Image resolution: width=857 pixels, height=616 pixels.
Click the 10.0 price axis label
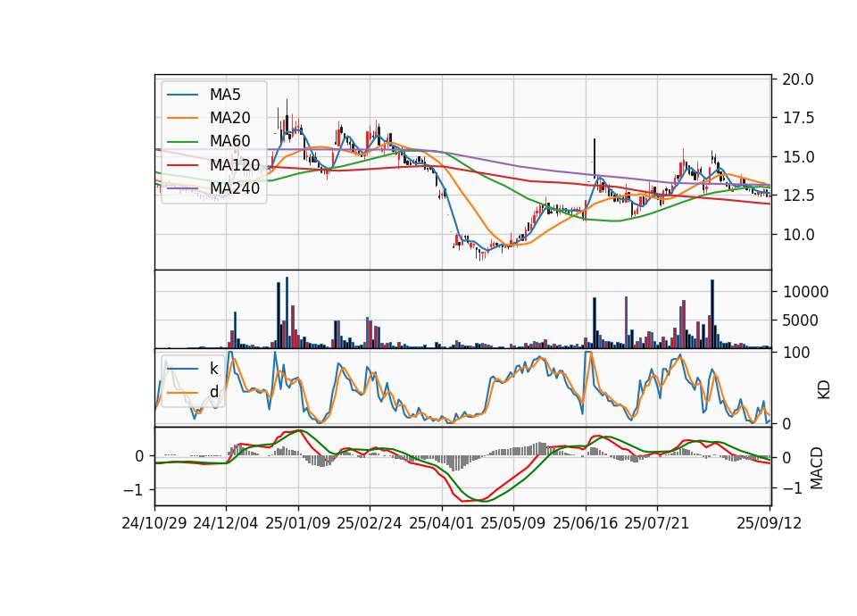point(798,235)
